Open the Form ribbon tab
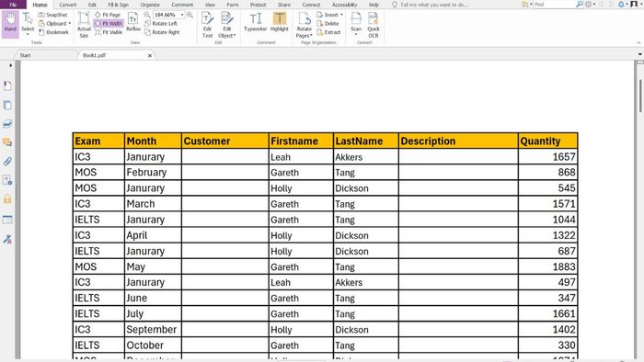Image resolution: width=644 pixels, height=362 pixels. pyautogui.click(x=233, y=5)
